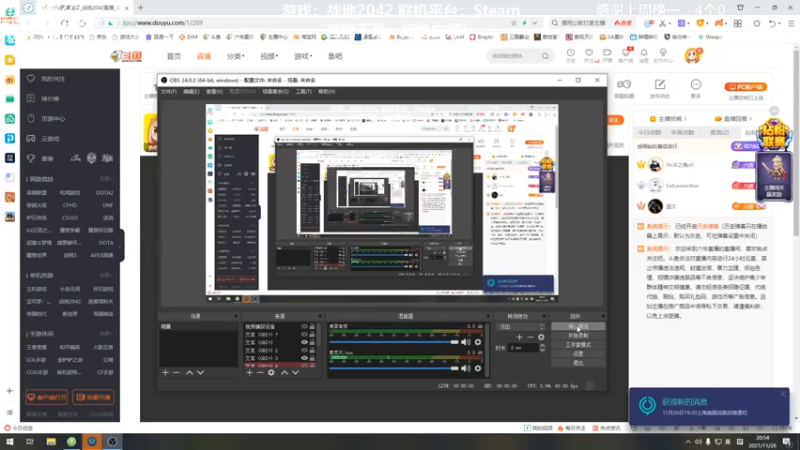Adjust mic/aux volume slider

pyautogui.click(x=393, y=368)
